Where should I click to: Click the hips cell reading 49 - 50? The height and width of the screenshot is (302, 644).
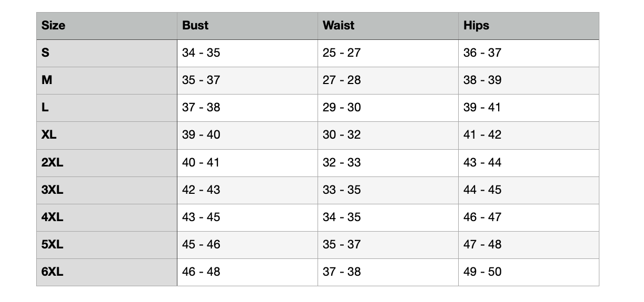(x=529, y=272)
